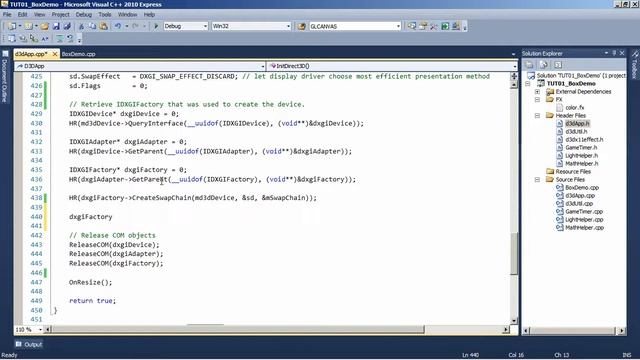This screenshot has height=360, width=640.
Task: Select the Resource Files folder
Action: tap(573, 172)
